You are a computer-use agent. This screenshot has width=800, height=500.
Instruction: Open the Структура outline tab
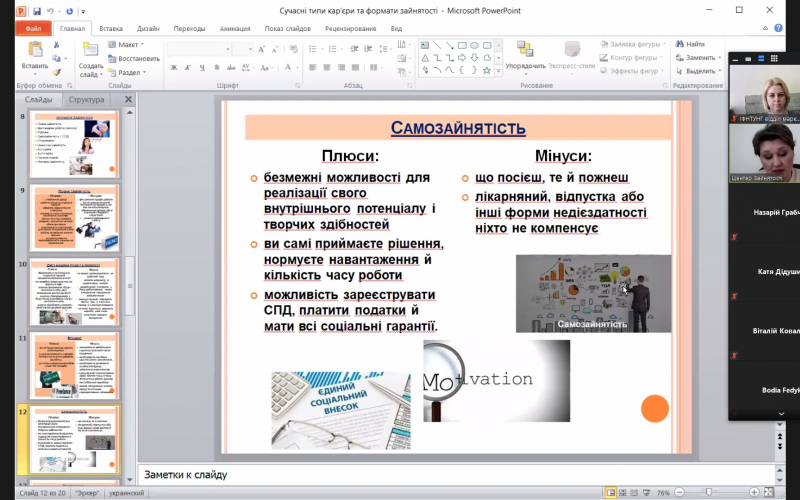tap(86, 99)
